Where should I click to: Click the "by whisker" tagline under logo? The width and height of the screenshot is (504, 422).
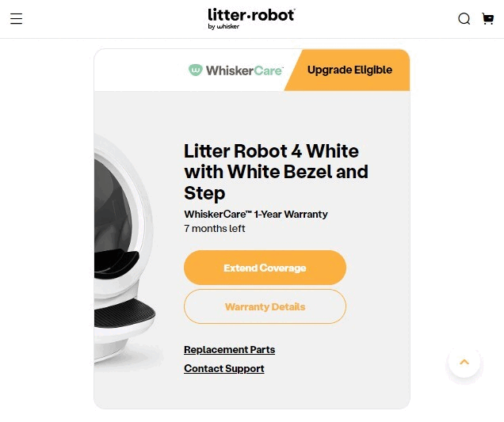(223, 26)
